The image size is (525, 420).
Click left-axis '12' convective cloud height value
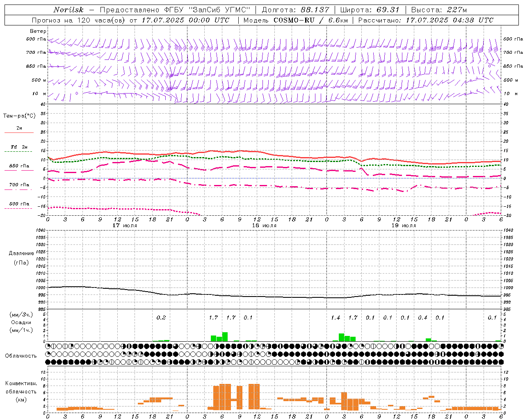[43, 372]
